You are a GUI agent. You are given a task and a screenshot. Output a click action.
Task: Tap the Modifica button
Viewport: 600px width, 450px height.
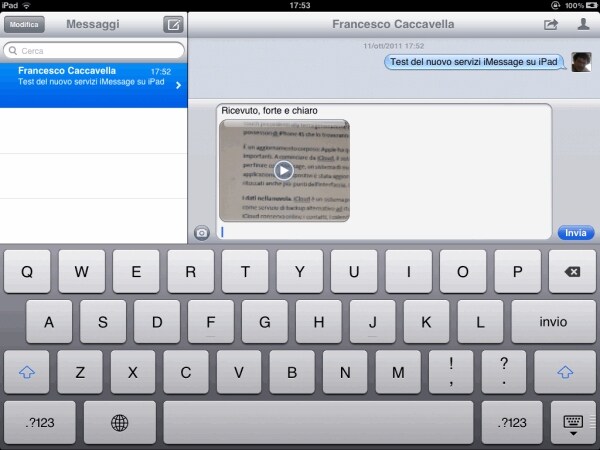[24, 24]
